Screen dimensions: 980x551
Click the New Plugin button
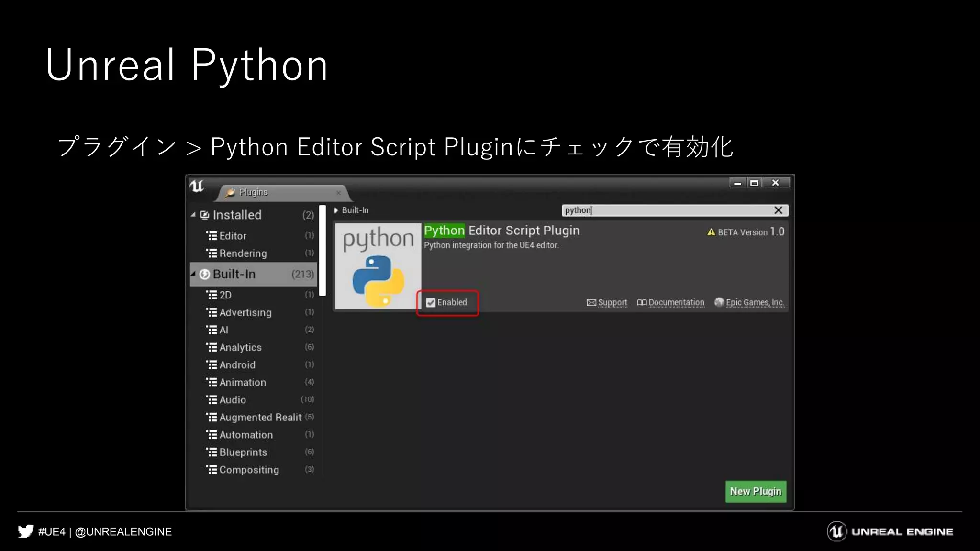(756, 491)
